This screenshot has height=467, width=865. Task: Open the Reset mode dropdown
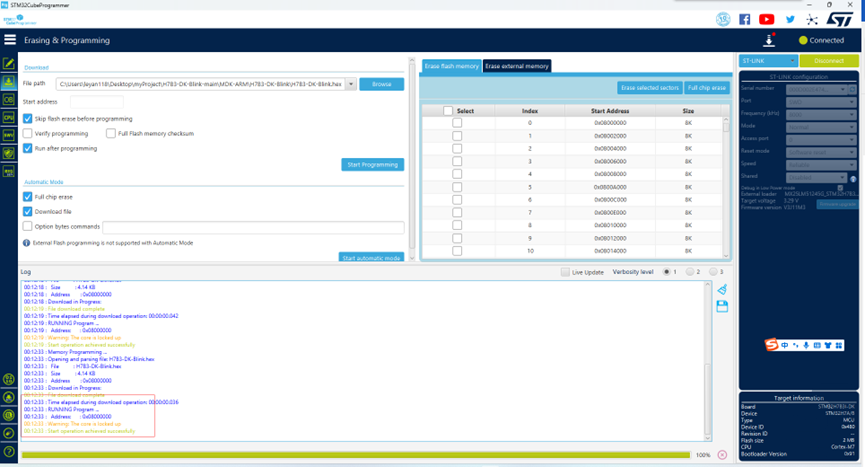[821, 152]
